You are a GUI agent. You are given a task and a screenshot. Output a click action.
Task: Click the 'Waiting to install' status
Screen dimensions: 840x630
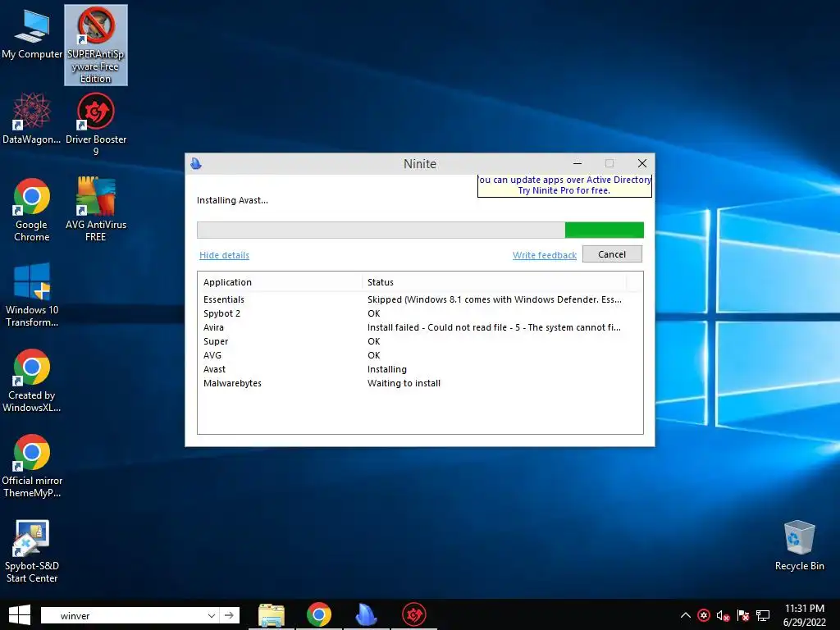point(404,383)
